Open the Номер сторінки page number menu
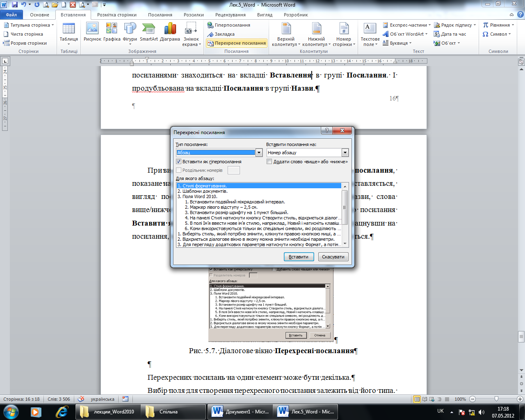Screen dimensions: 525x420 pos(344,34)
